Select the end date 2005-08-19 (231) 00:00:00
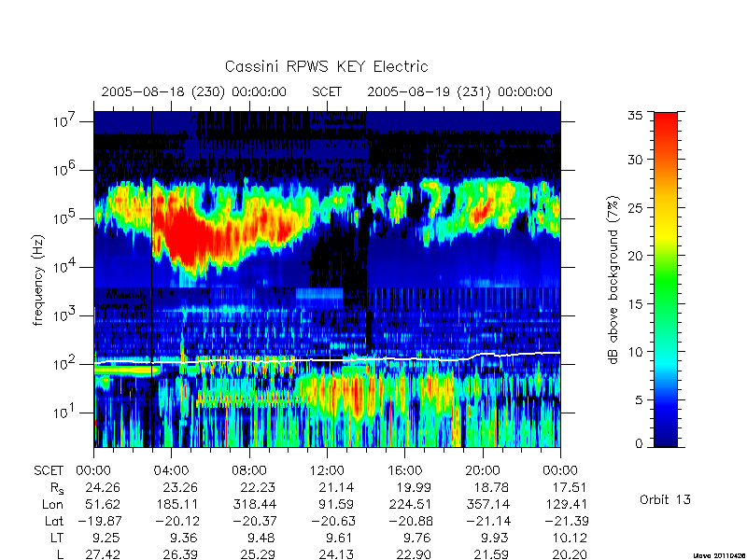 pyautogui.click(x=459, y=91)
